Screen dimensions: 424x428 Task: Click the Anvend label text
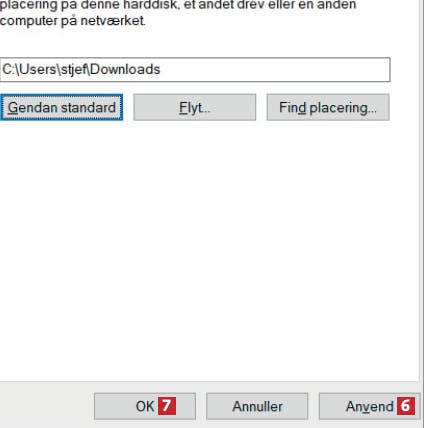click(x=370, y=407)
